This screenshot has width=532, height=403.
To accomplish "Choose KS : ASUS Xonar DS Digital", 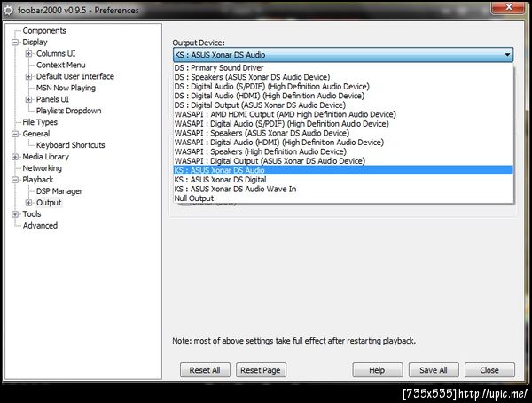I will coord(343,180).
